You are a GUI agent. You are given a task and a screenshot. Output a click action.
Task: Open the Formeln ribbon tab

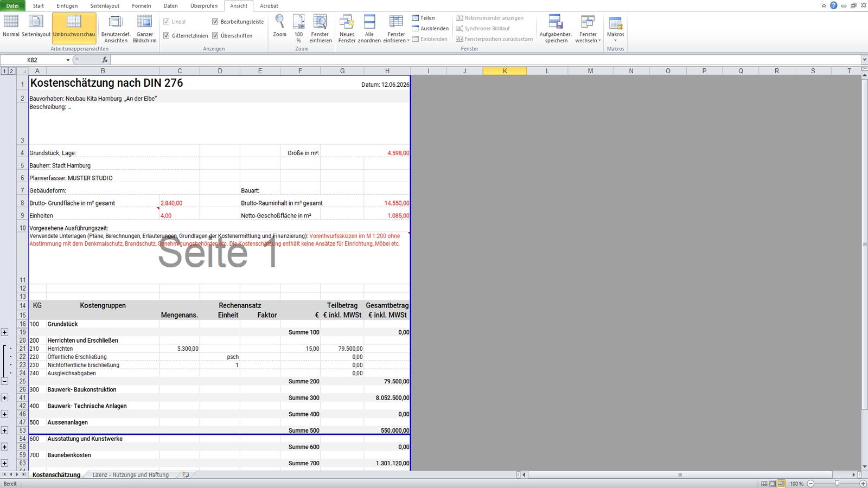pyautogui.click(x=141, y=6)
